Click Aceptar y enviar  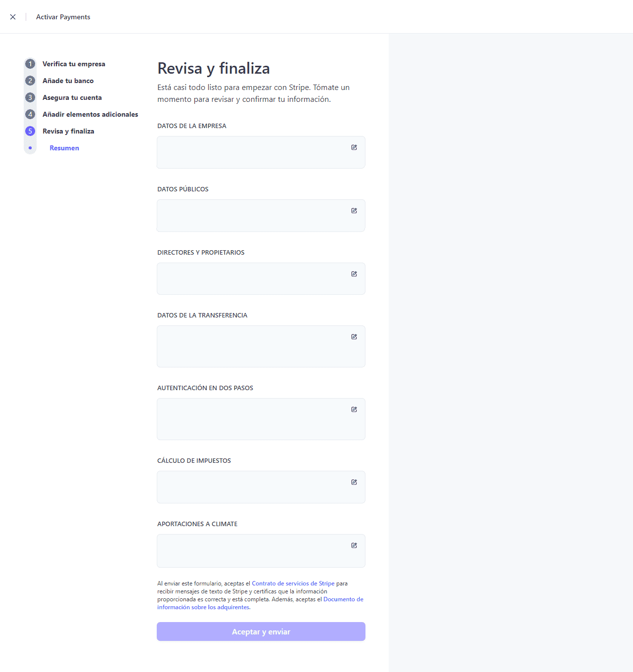coord(261,631)
